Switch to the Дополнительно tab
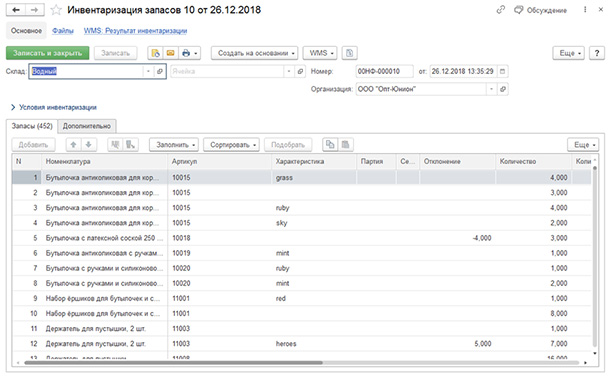608x376 pixels. (x=87, y=126)
